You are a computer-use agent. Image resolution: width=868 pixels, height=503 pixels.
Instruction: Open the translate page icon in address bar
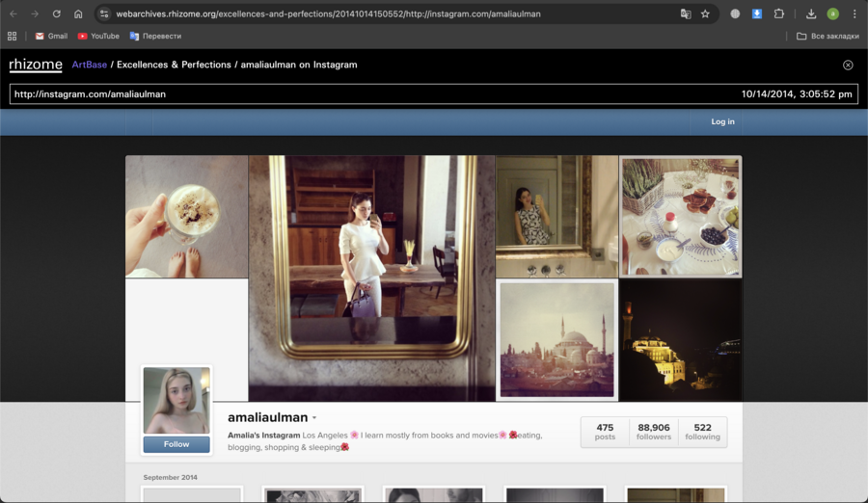tap(686, 14)
